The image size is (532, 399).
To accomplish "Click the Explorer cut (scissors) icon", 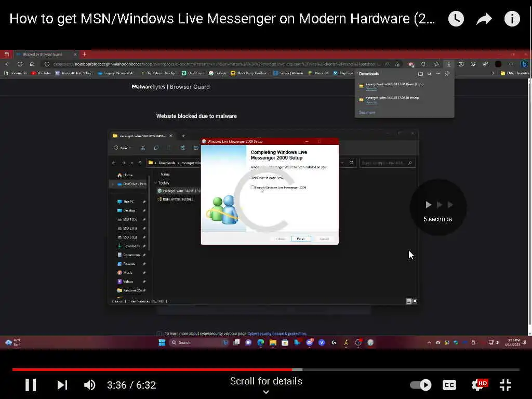I will [143, 148].
